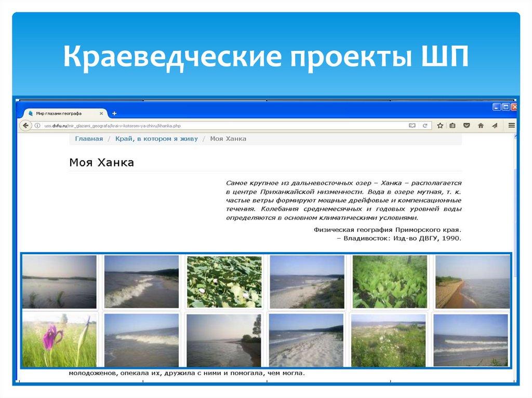
Task: Go to the browser home page icon
Action: 481,126
